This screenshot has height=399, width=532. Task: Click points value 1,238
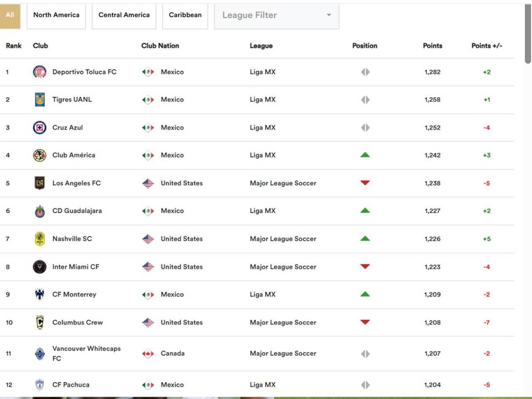[432, 183]
